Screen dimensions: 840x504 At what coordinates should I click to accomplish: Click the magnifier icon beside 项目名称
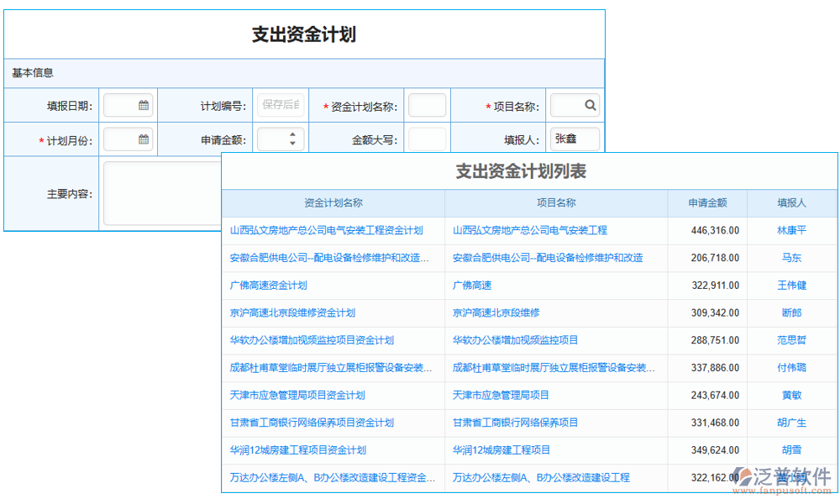[x=592, y=104]
